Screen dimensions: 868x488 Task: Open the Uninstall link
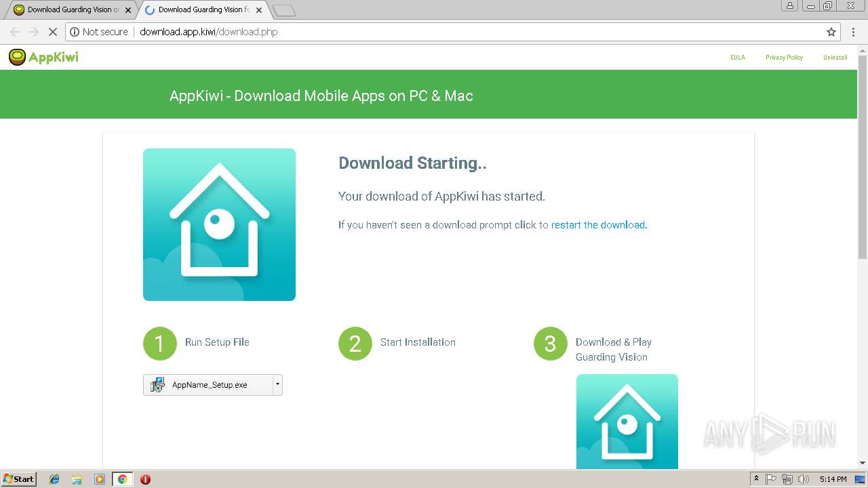tap(835, 58)
